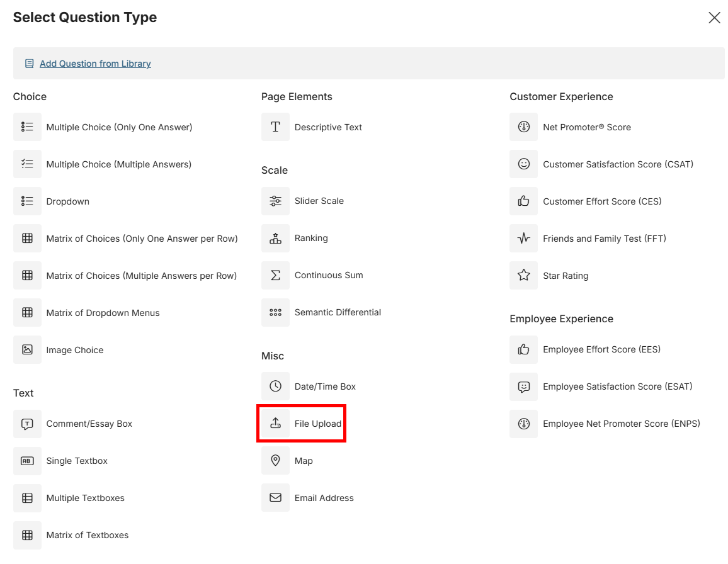Select the Friends and Family Test pulse icon
The height and width of the screenshot is (564, 728).
(x=524, y=238)
